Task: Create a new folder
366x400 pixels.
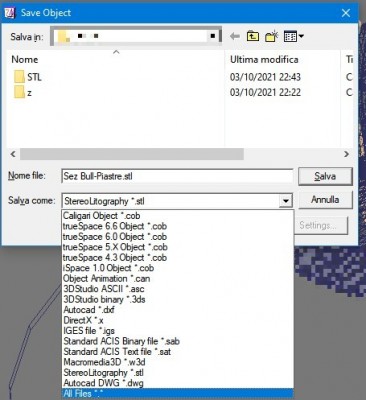Action: pos(272,36)
